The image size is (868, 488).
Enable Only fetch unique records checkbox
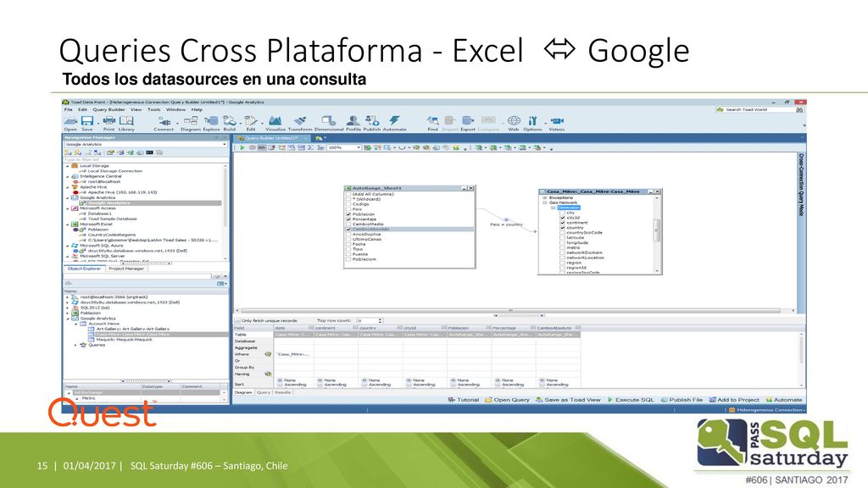pyautogui.click(x=237, y=321)
